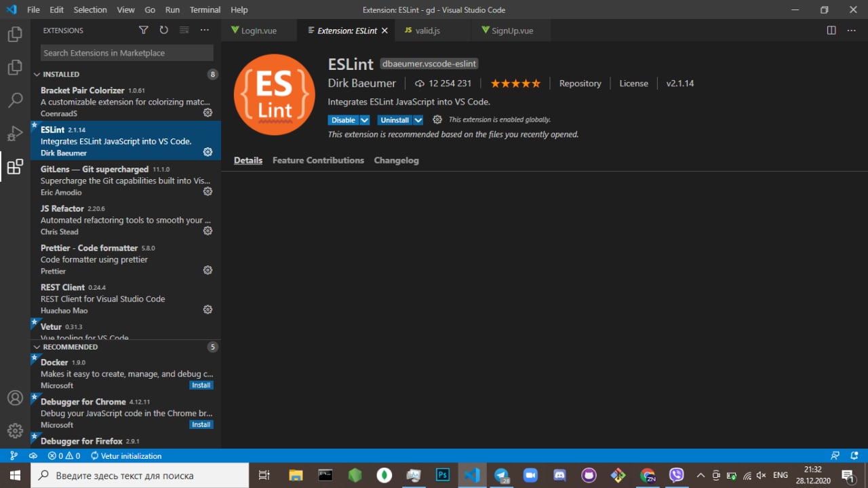Open manage gear for JS Refactor
Image resolution: width=868 pixels, height=488 pixels.
point(208,231)
